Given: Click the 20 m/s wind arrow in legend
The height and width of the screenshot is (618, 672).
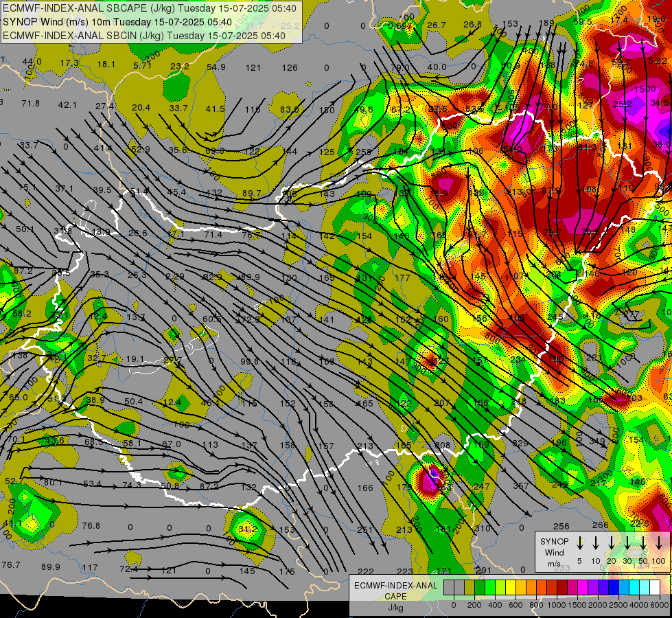Looking at the screenshot, I should [611, 543].
